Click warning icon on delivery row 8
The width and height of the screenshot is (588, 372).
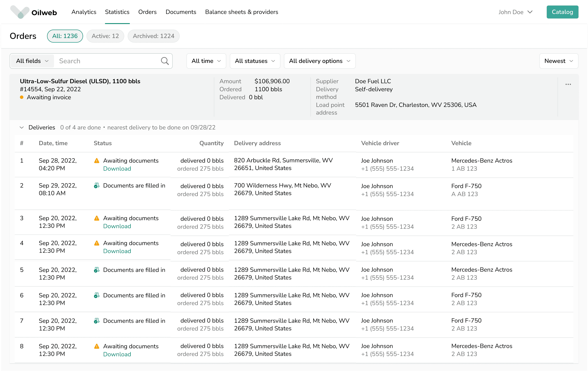click(97, 346)
